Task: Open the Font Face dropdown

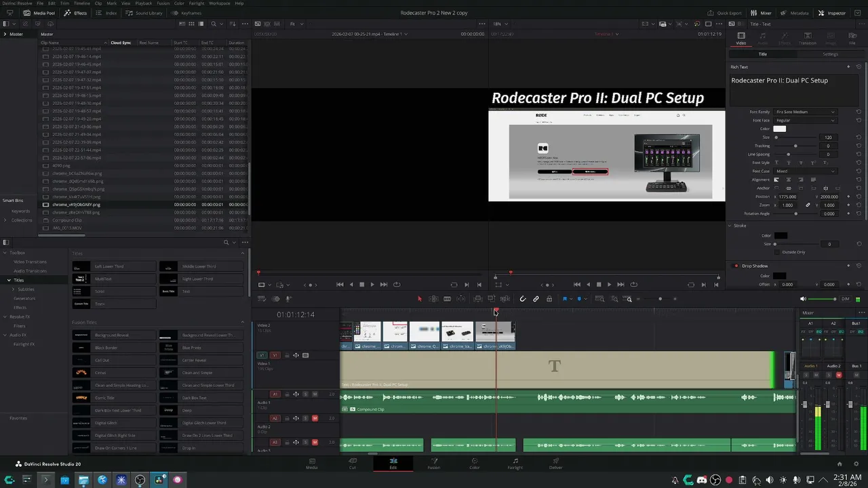Action: 805,121
